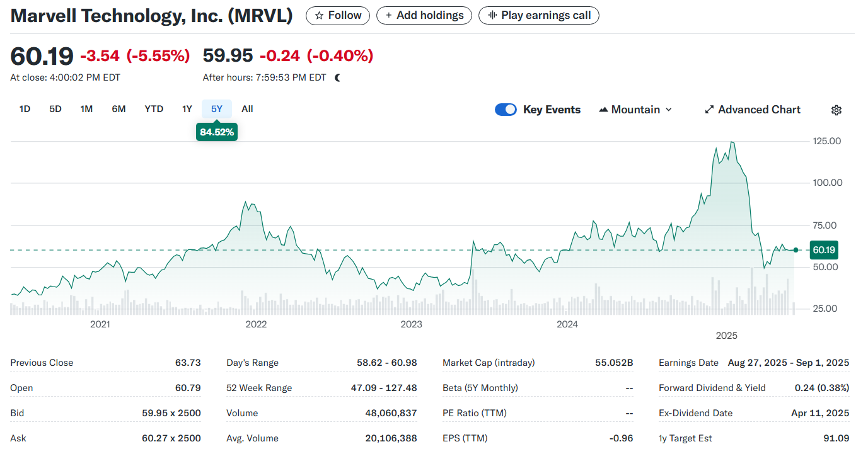Click the 2022 x-axis label
Image resolution: width=868 pixels, height=454 pixels.
[256, 324]
